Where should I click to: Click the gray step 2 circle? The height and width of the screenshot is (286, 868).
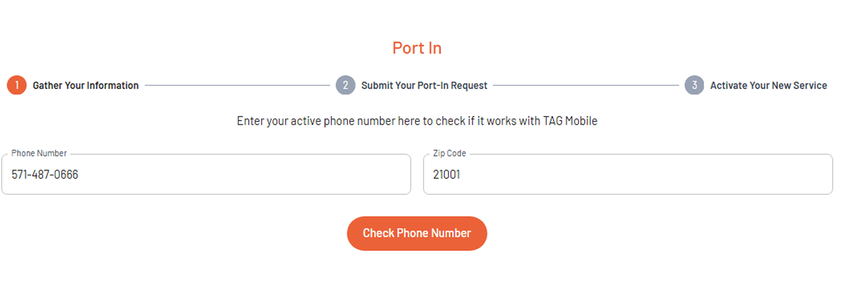(x=345, y=85)
